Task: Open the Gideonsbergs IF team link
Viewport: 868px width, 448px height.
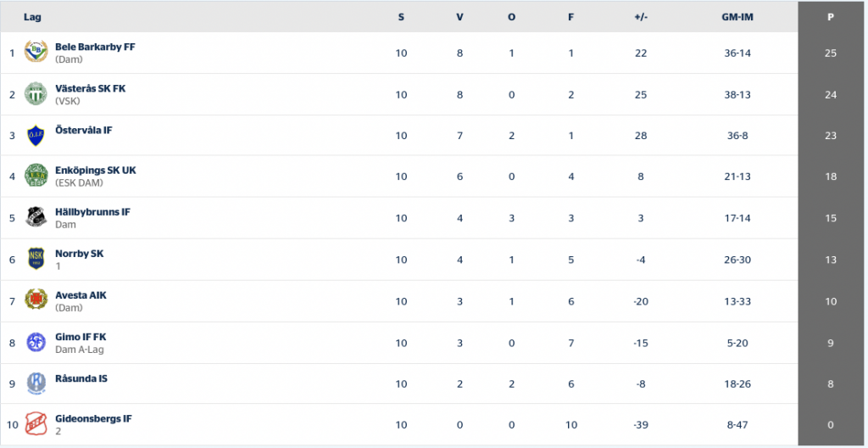Action: point(93,419)
